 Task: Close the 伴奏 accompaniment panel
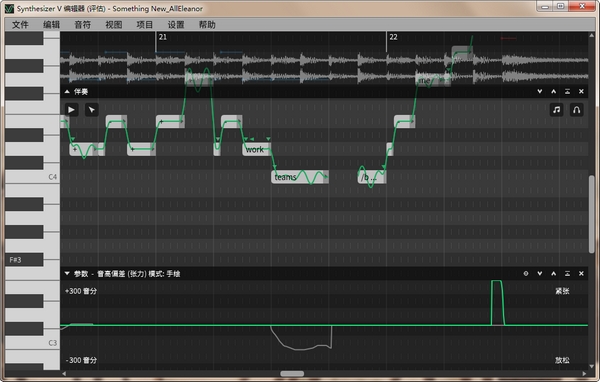pos(581,91)
